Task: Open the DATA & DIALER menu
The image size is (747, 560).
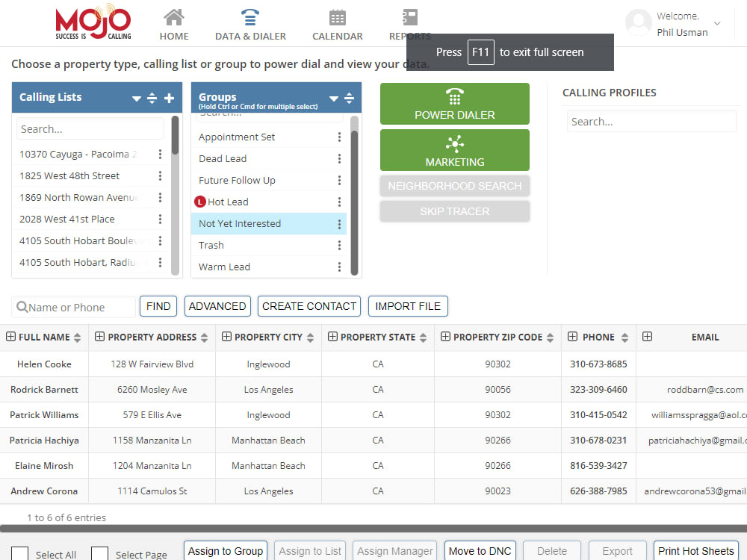Action: (250, 36)
